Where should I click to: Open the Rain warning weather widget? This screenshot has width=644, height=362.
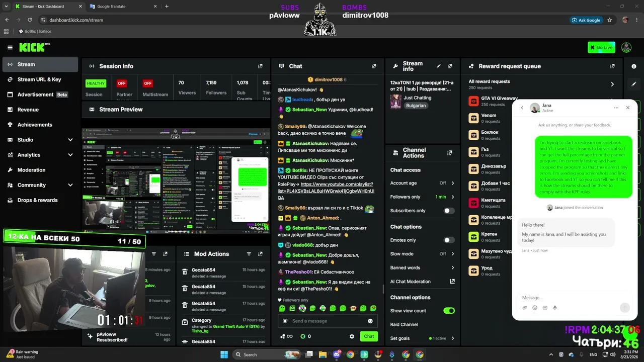(23, 354)
